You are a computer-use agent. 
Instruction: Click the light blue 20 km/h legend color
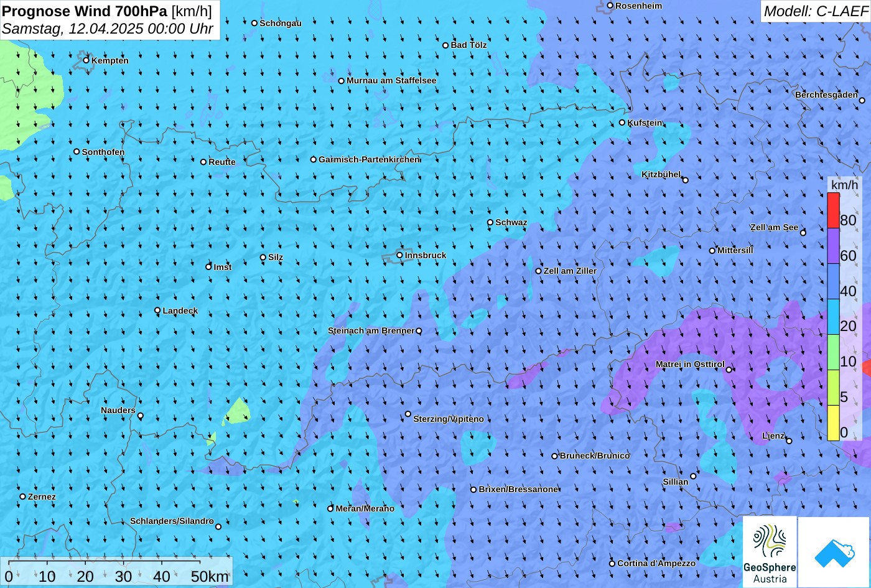tap(833, 317)
